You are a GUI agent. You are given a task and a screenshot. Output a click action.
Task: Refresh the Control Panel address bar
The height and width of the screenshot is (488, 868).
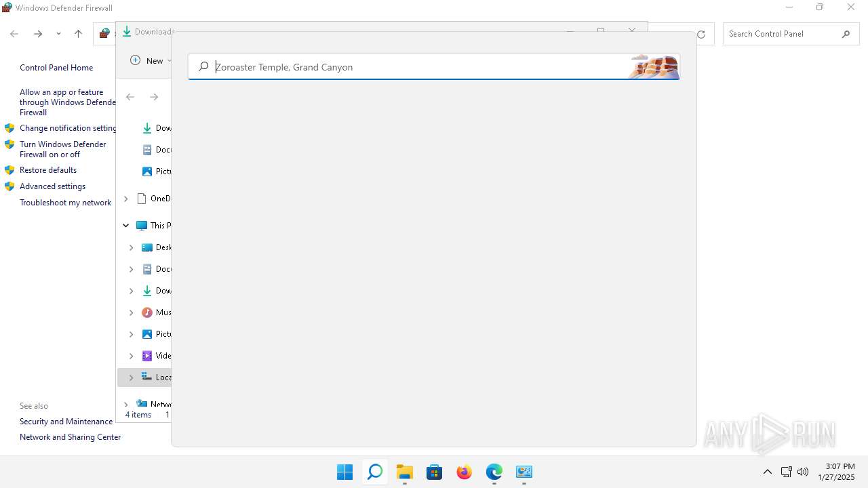click(701, 34)
